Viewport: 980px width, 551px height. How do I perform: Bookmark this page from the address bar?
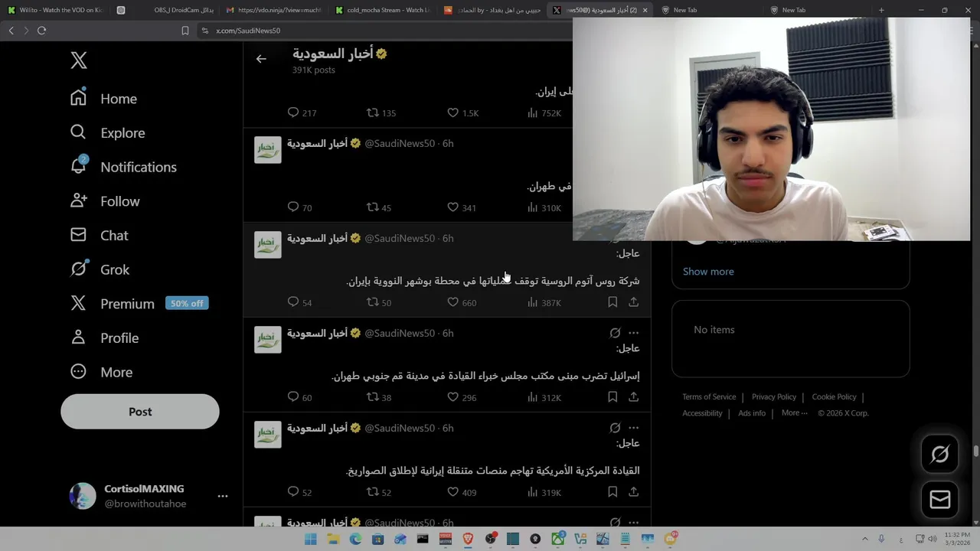[185, 31]
